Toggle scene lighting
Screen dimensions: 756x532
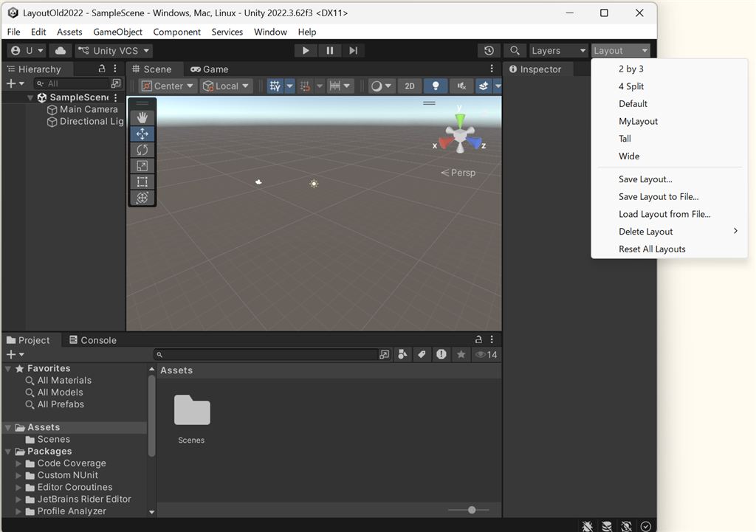pyautogui.click(x=436, y=86)
